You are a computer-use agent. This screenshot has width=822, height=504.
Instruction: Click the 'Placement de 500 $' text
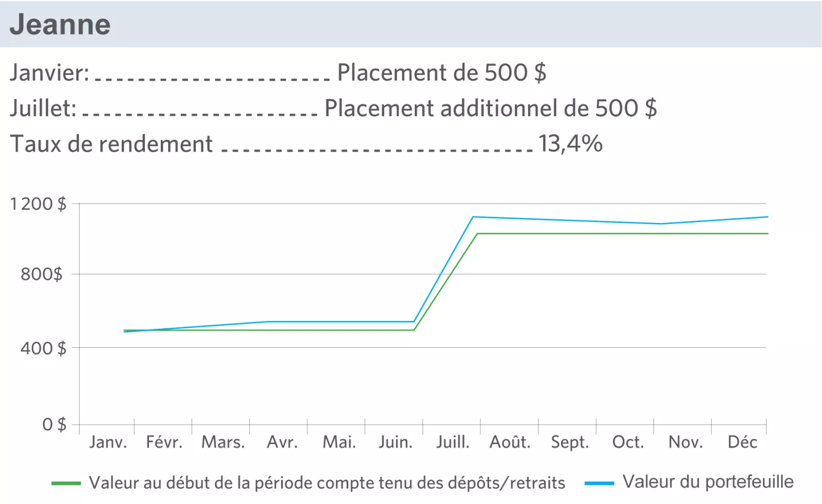pyautogui.click(x=441, y=72)
